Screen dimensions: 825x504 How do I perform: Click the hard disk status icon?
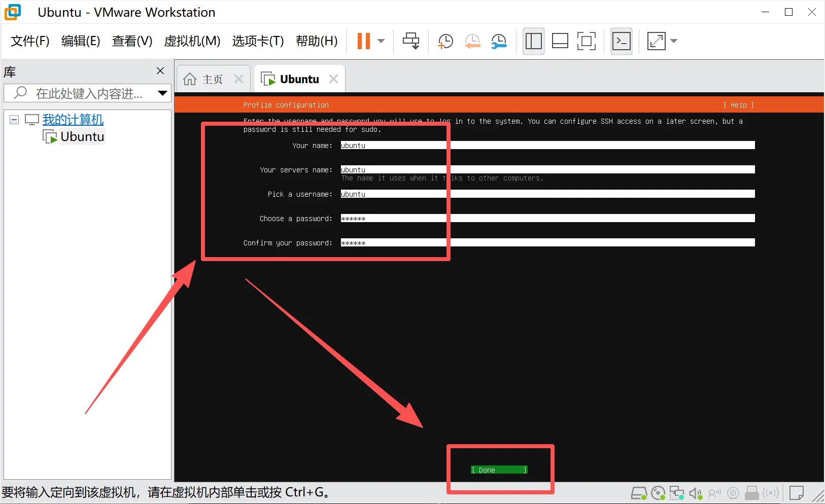[x=639, y=493]
